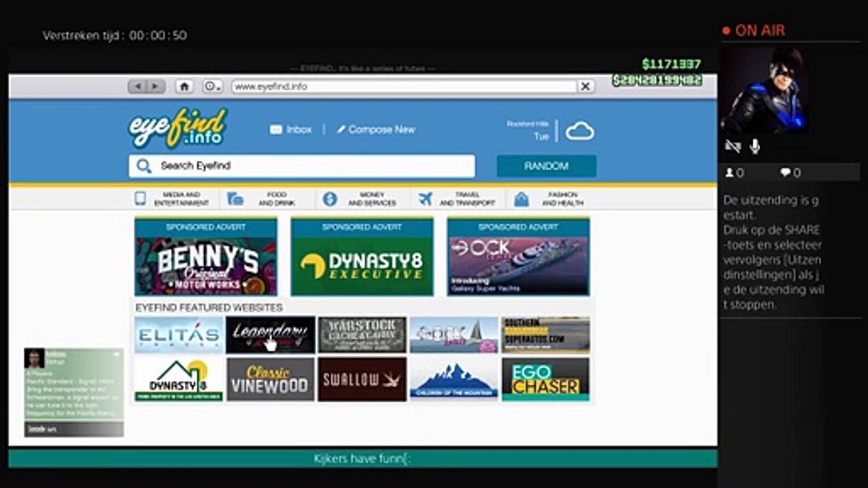
Task: Click the Search Eyefind field
Action: [302, 166]
